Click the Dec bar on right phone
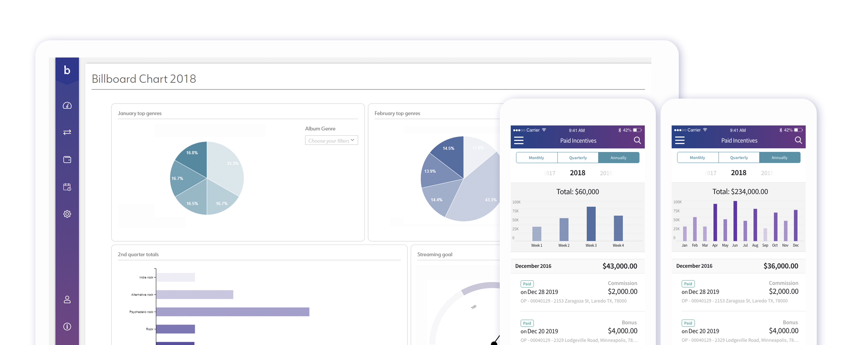The height and width of the screenshot is (345, 868). point(796,226)
